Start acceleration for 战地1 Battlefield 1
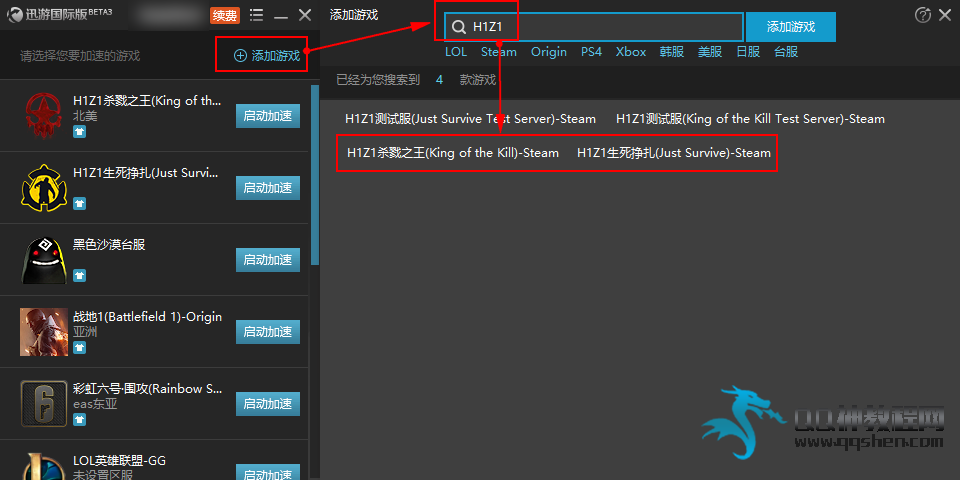The width and height of the screenshot is (960, 480). (268, 332)
